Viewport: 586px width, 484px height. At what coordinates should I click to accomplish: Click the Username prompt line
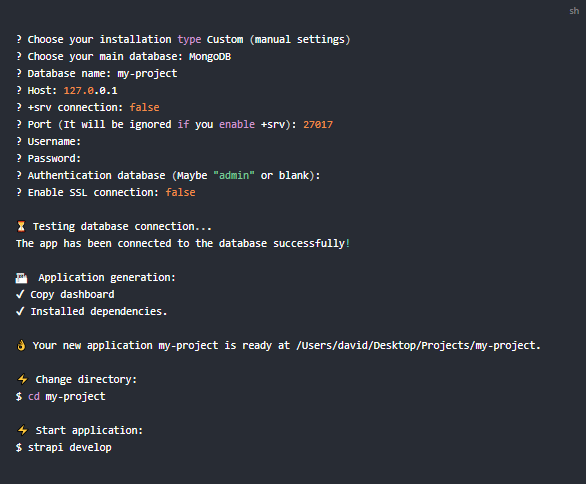[x=49, y=142]
